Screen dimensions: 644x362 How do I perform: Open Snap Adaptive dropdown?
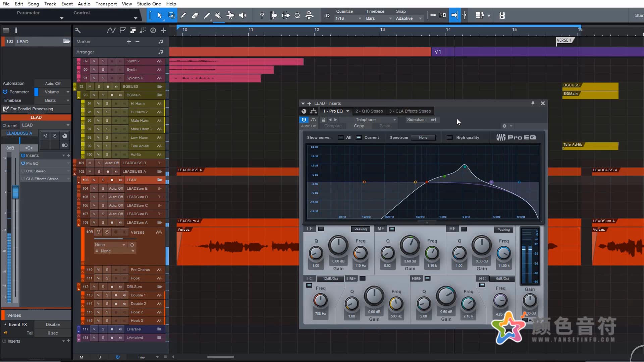(x=409, y=18)
